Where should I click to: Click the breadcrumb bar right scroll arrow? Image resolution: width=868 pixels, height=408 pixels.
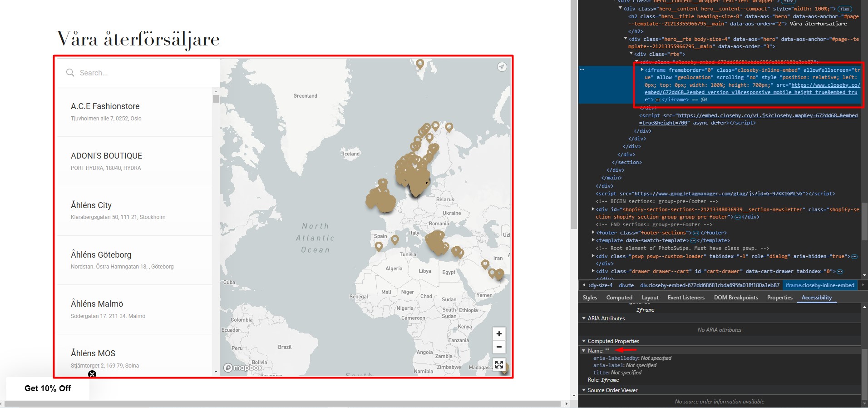pyautogui.click(x=863, y=285)
